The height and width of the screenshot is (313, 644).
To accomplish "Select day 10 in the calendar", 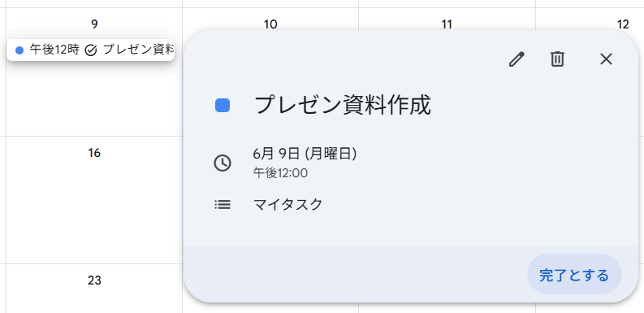I will pos(270,24).
